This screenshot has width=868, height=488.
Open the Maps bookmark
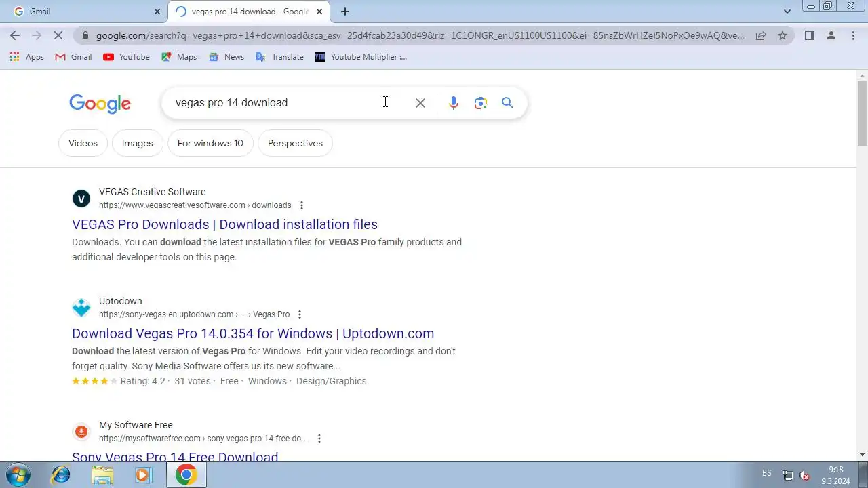[179, 57]
